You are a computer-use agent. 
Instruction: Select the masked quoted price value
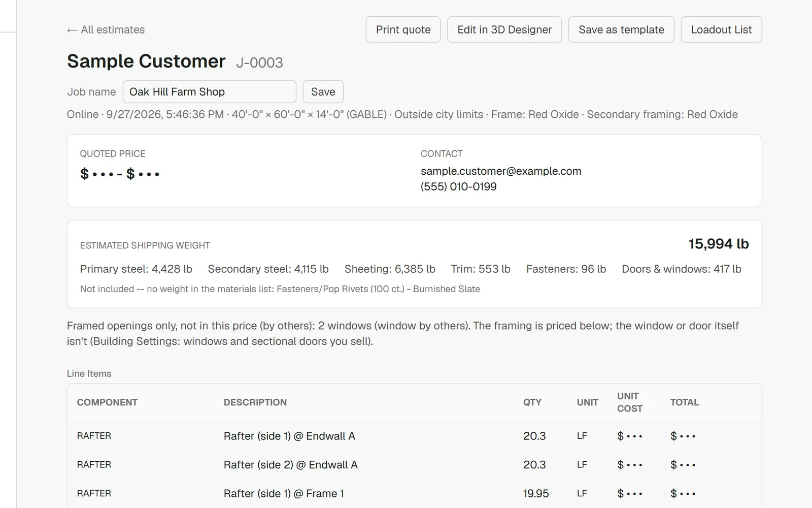[x=120, y=174]
